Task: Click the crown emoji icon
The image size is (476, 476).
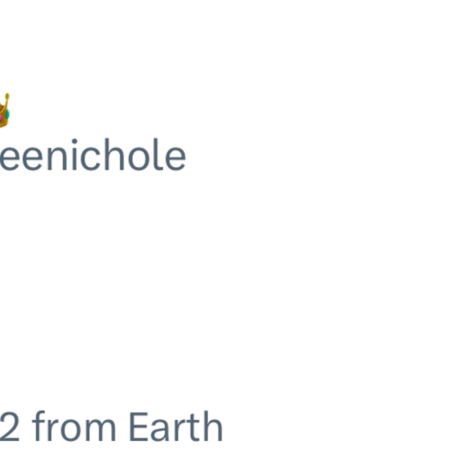Action: (x=4, y=111)
